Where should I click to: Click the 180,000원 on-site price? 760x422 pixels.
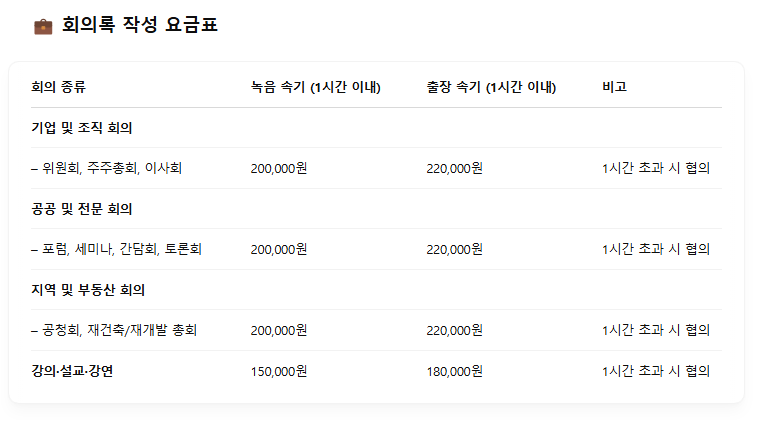coord(455,372)
